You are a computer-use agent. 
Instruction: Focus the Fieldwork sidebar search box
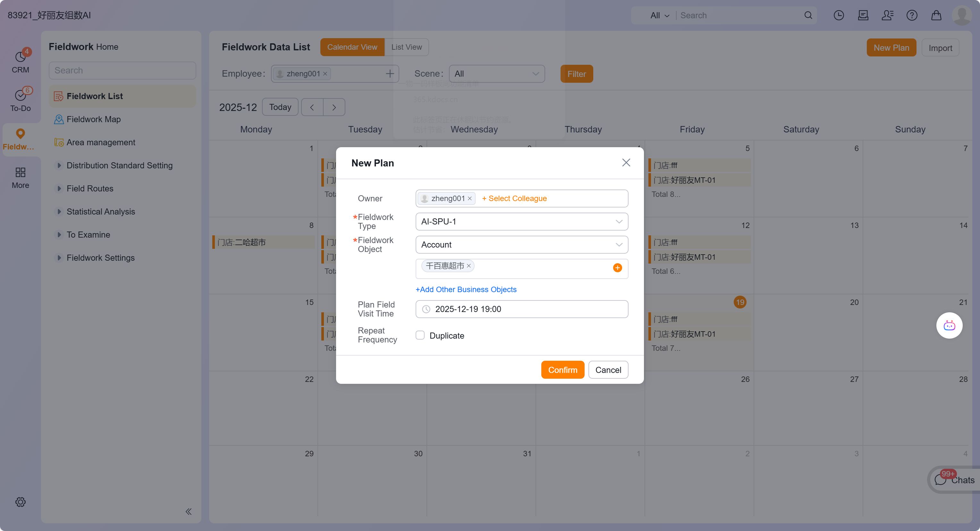122,71
